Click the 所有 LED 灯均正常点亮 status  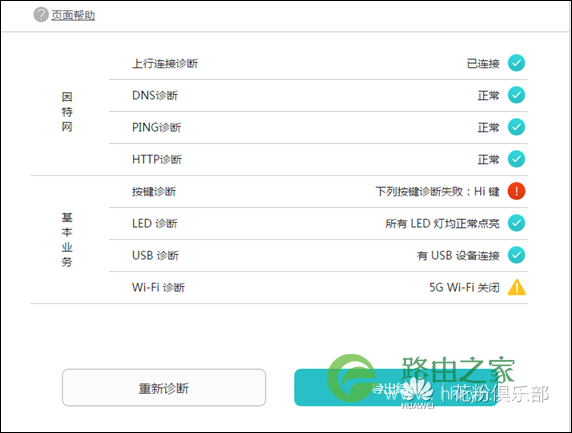tap(442, 224)
